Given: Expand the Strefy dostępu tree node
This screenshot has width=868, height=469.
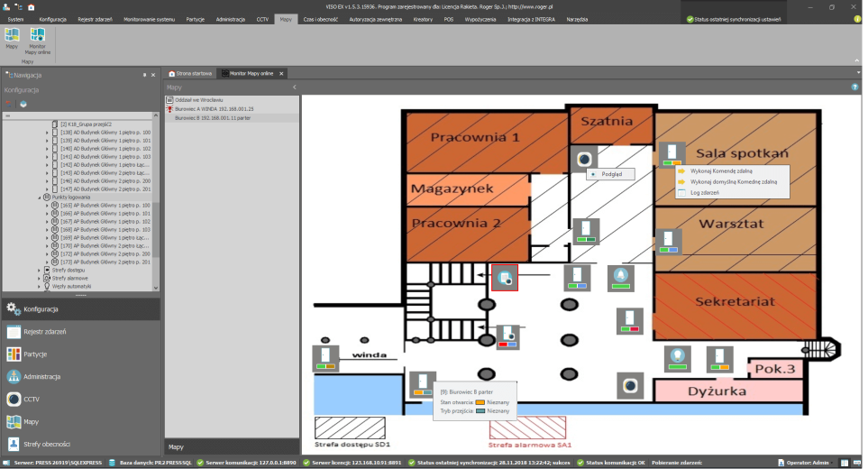Looking at the screenshot, I should pos(40,270).
